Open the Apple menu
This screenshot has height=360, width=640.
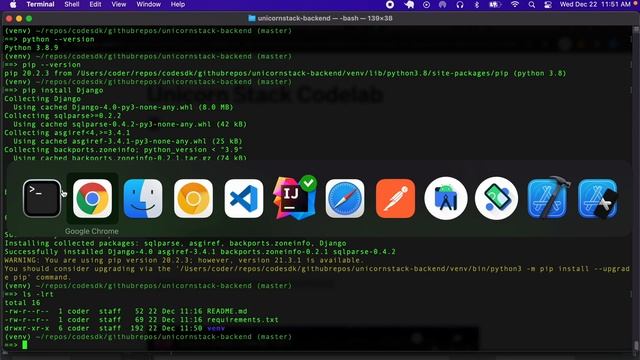[x=13, y=4]
